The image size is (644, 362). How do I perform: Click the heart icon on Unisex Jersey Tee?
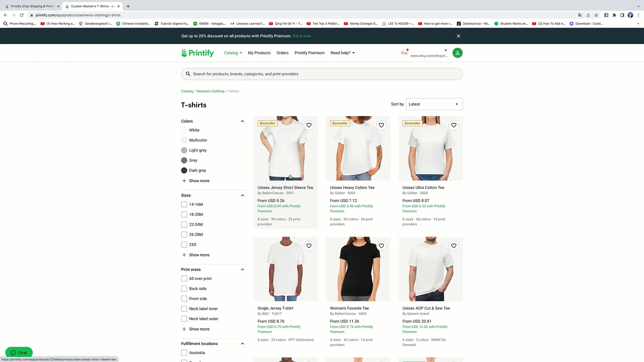(x=309, y=125)
